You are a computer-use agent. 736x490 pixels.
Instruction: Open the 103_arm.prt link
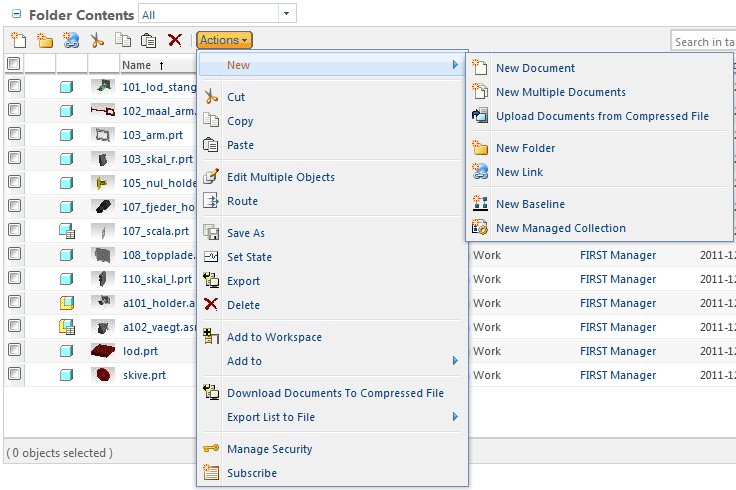[x=153, y=135]
